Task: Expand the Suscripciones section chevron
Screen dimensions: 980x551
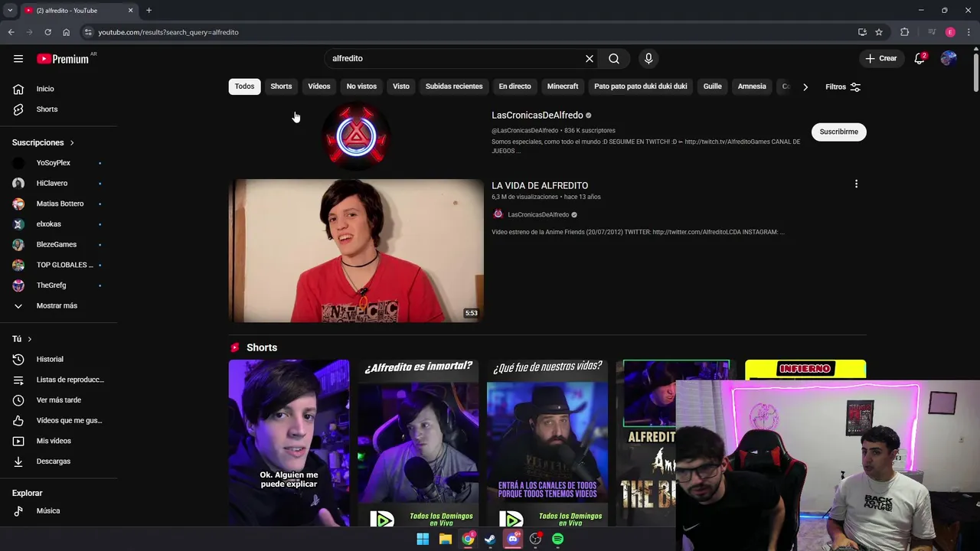Action: (x=72, y=143)
